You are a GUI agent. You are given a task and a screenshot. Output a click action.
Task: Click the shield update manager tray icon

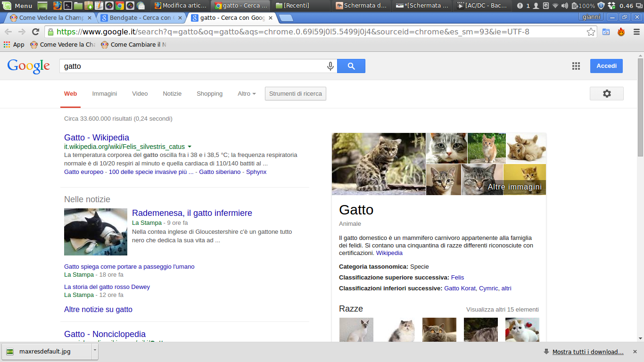(601, 6)
